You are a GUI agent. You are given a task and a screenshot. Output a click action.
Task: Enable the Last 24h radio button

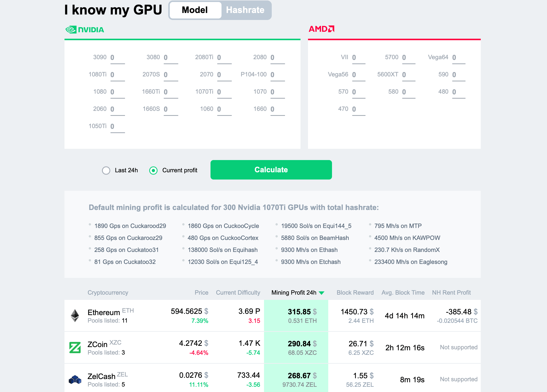105,170
